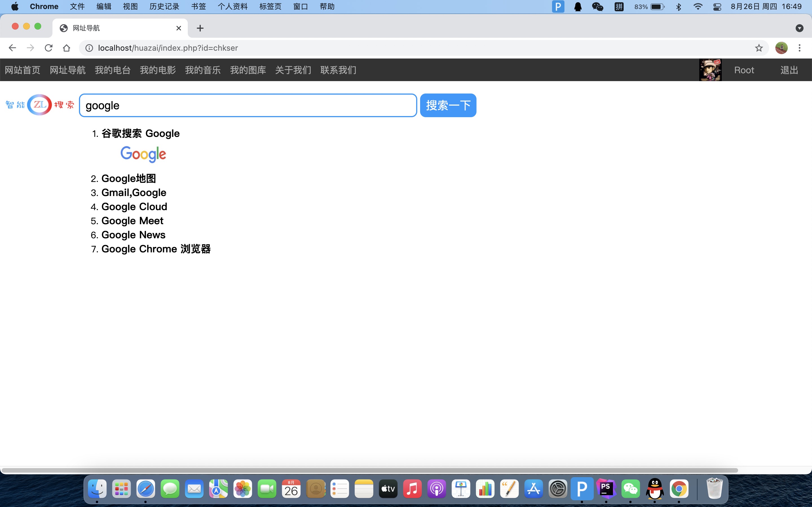
Task: Open Chrome's three-dot menu
Action: pyautogui.click(x=799, y=48)
